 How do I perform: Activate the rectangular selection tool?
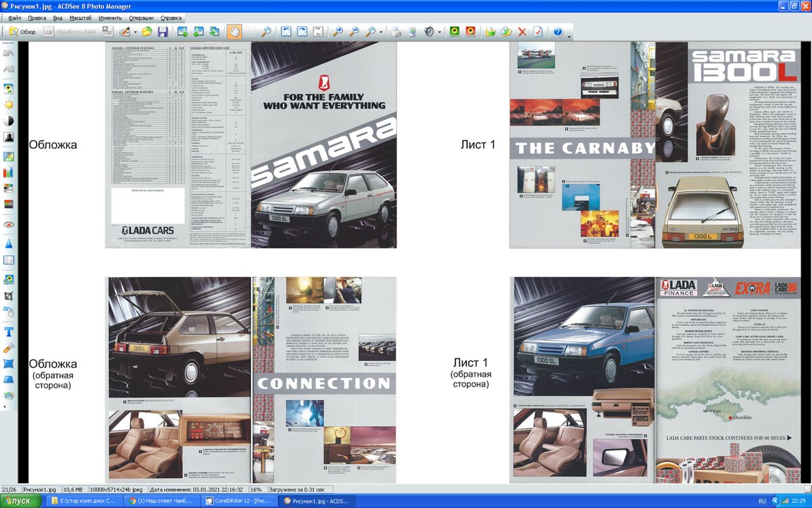(x=251, y=32)
